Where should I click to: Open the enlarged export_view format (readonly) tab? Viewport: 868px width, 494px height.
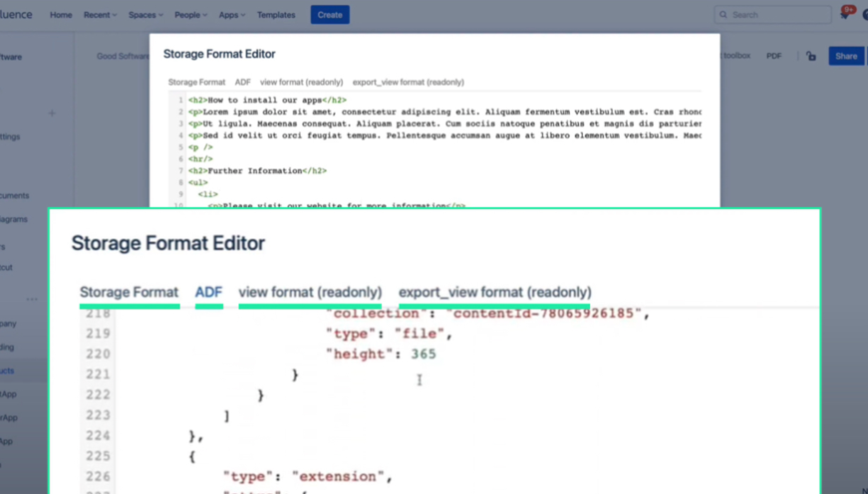click(495, 292)
